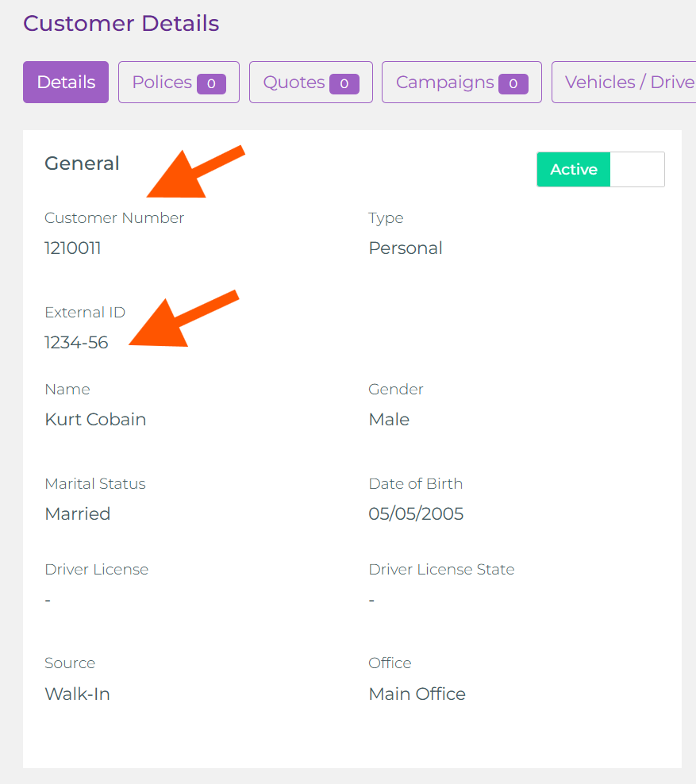Select the date of birth 05/05/2005
The image size is (696, 784).
(x=416, y=513)
